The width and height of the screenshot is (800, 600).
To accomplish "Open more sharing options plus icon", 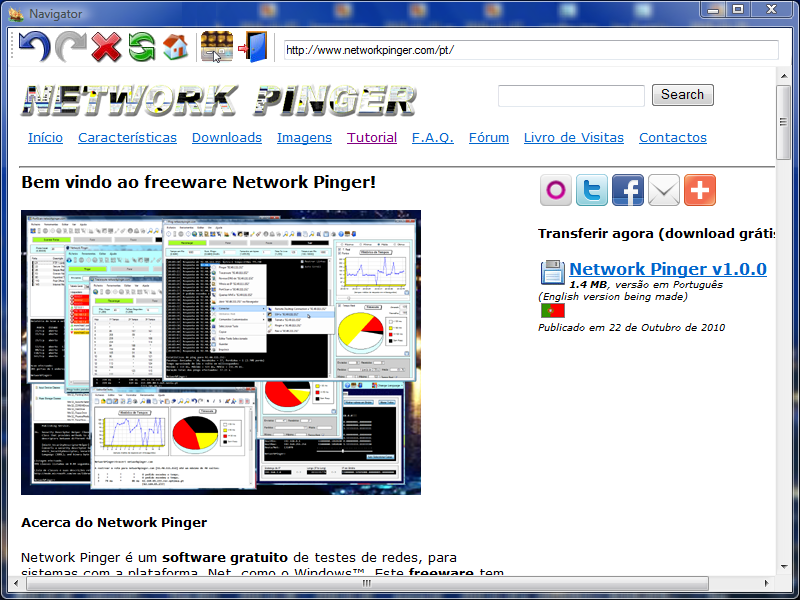I will (x=699, y=190).
